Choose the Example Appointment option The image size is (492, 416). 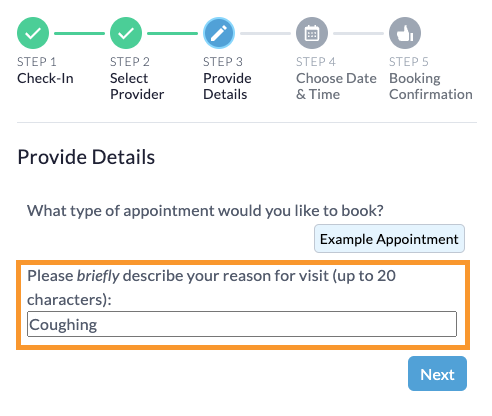389,239
